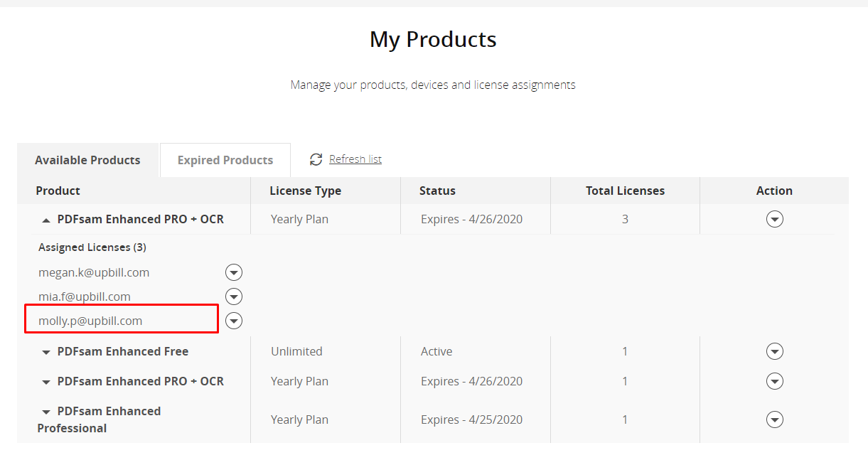Click Expires - 4/26/2020 in the 3-license row
The image size is (868, 465).
pyautogui.click(x=471, y=219)
